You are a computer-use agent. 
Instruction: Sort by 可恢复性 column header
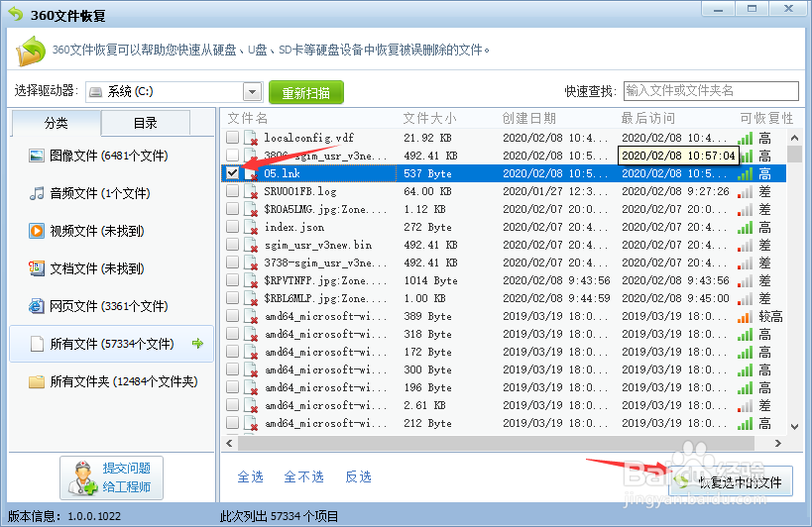(x=767, y=119)
